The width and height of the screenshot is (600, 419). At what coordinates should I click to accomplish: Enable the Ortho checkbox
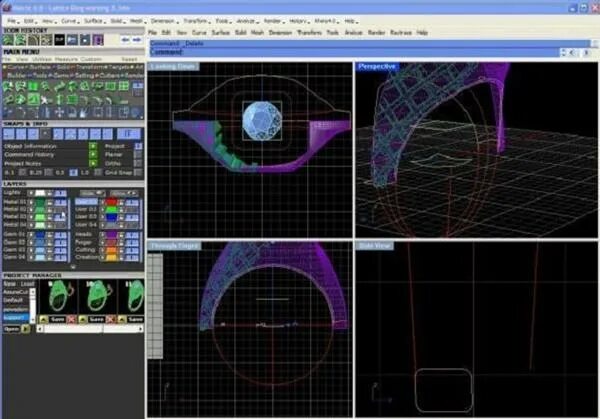[138, 163]
